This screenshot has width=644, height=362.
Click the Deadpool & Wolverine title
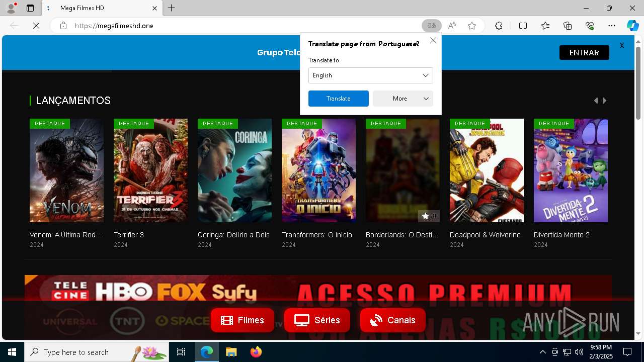coord(485,235)
